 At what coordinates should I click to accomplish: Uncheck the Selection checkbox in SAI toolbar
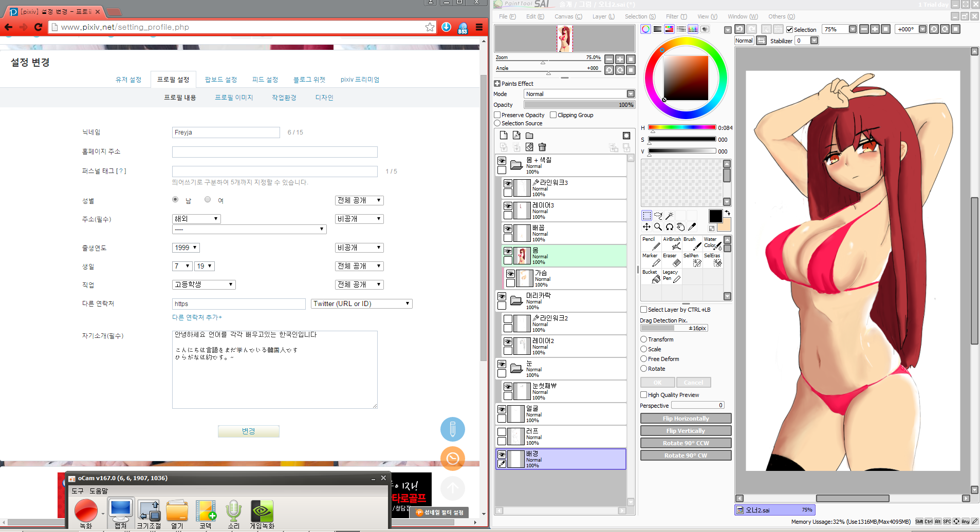pyautogui.click(x=790, y=30)
